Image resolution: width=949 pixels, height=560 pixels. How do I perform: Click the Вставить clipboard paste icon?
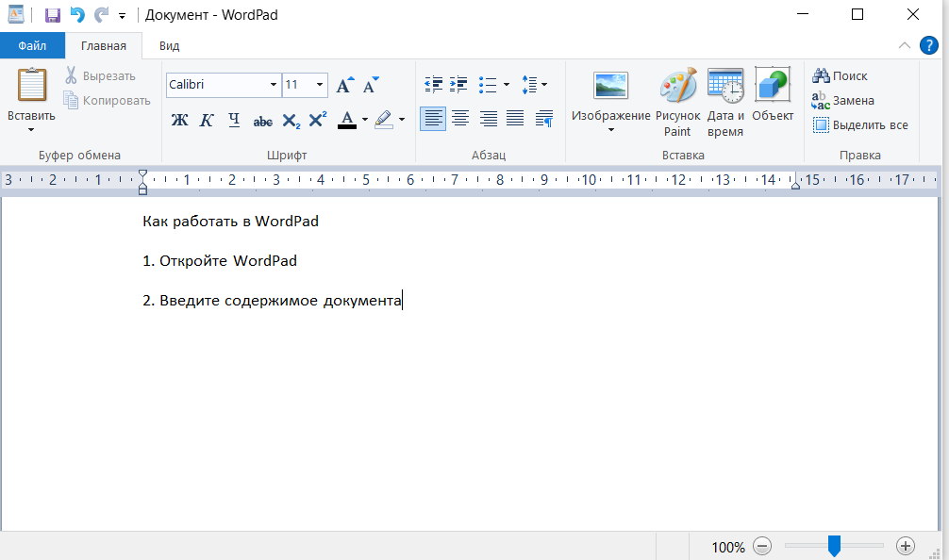coord(31,85)
